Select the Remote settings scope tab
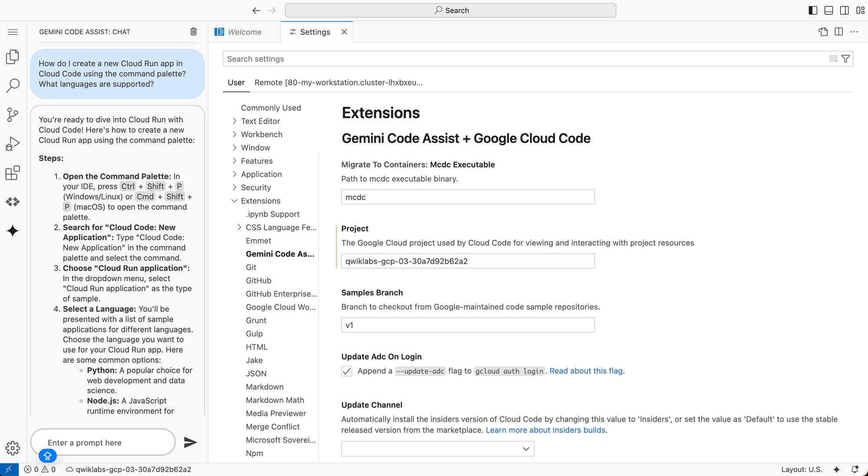The height and width of the screenshot is (476, 868). click(x=338, y=82)
